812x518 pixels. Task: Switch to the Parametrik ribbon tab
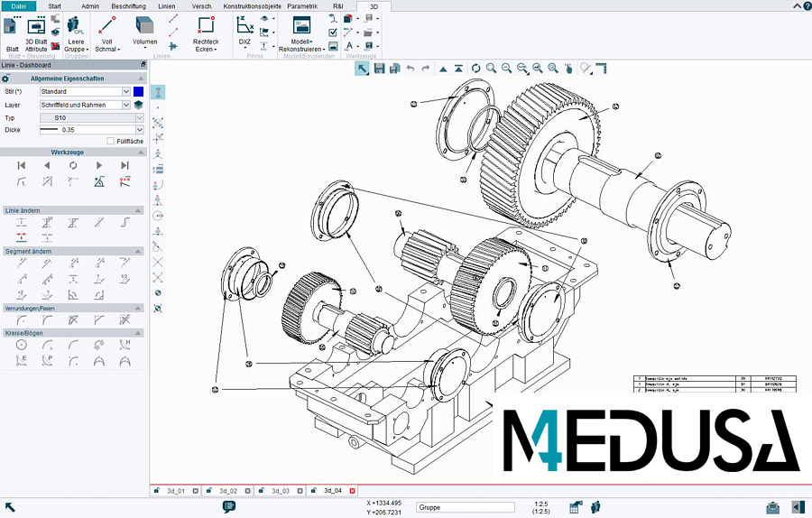[302, 6]
